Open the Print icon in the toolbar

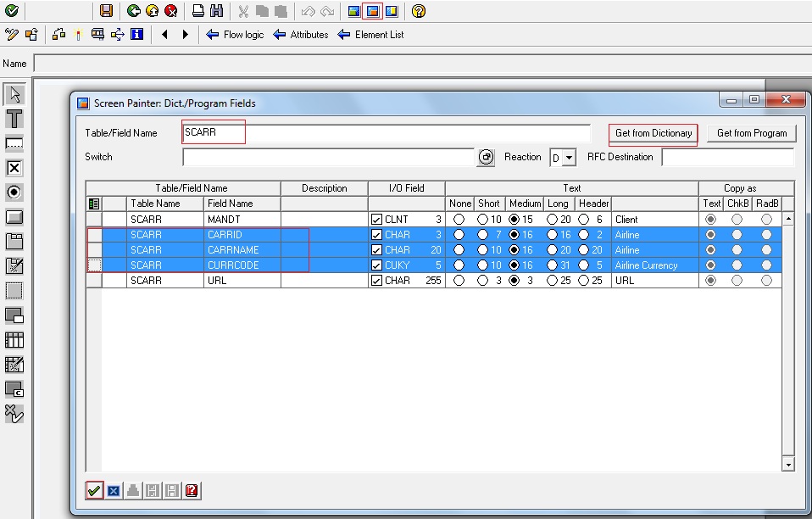point(197,11)
